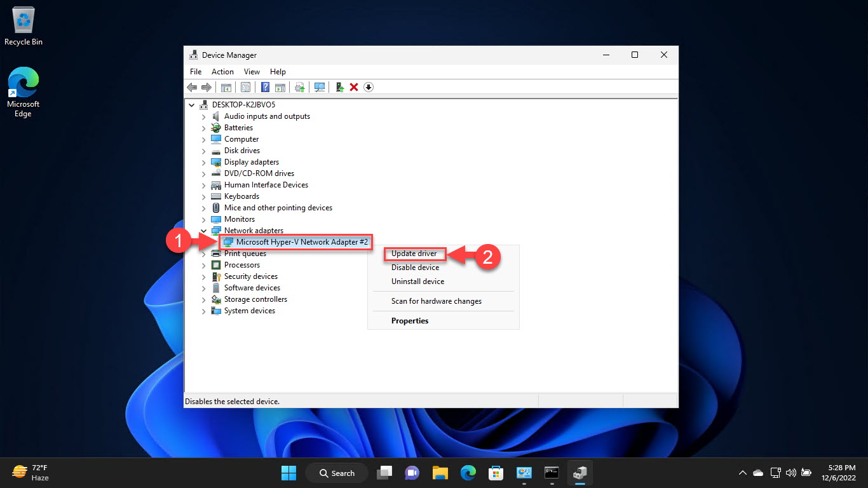The height and width of the screenshot is (488, 868).
Task: Click the Disable device down-arrow toolbar icon
Action: 369,87
